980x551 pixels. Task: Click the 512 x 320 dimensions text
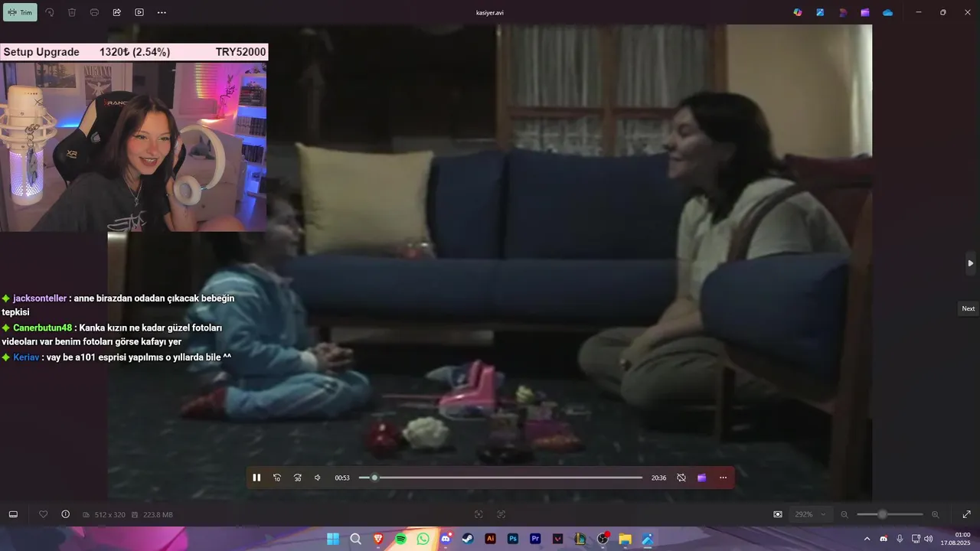(109, 515)
